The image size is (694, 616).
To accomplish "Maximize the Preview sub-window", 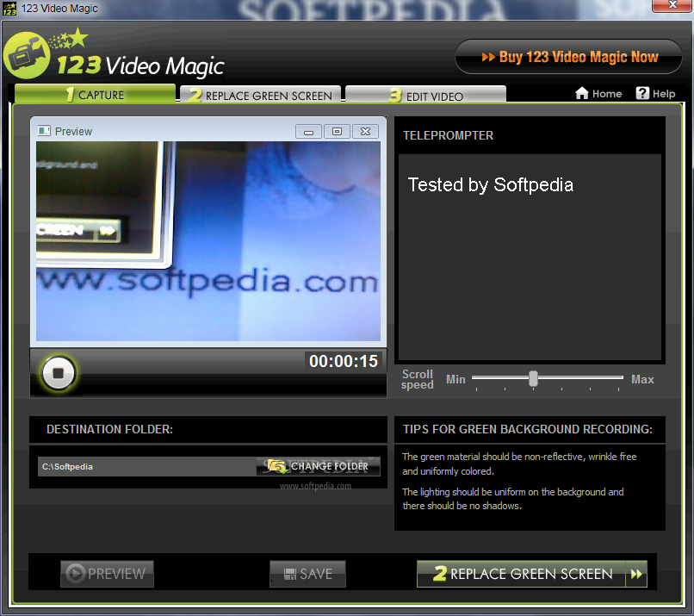I will tap(337, 132).
